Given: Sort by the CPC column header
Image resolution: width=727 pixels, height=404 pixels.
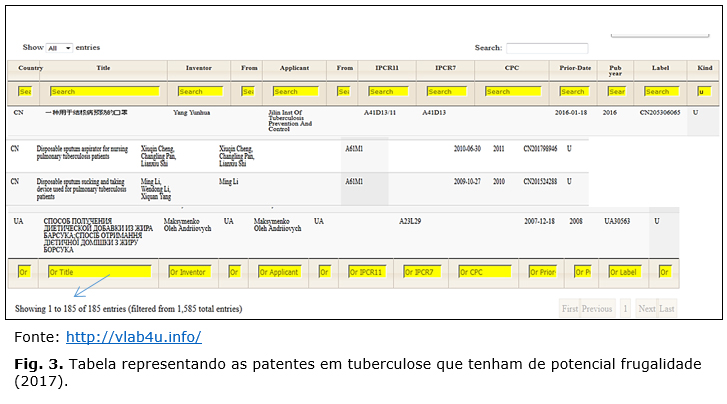Looking at the screenshot, I should (x=511, y=69).
